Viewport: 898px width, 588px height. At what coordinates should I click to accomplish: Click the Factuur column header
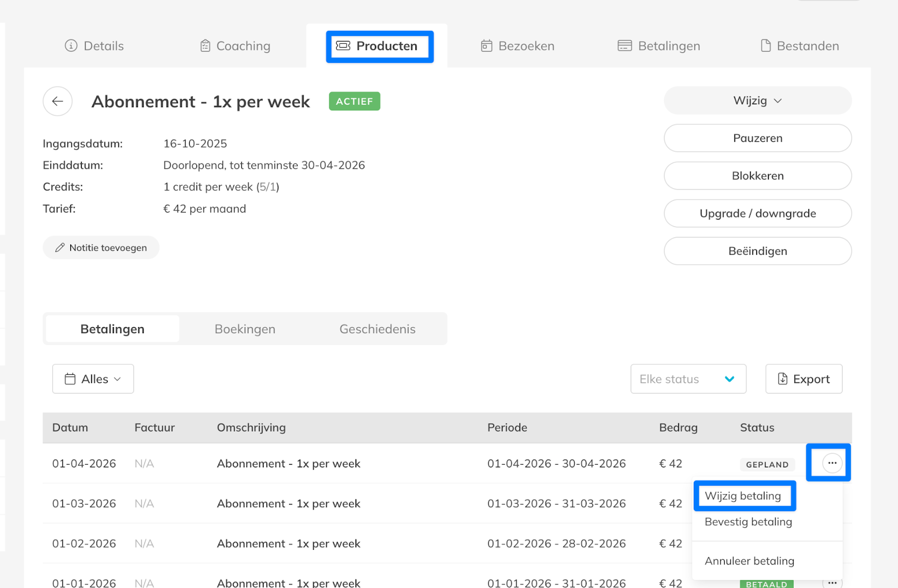pyautogui.click(x=155, y=428)
